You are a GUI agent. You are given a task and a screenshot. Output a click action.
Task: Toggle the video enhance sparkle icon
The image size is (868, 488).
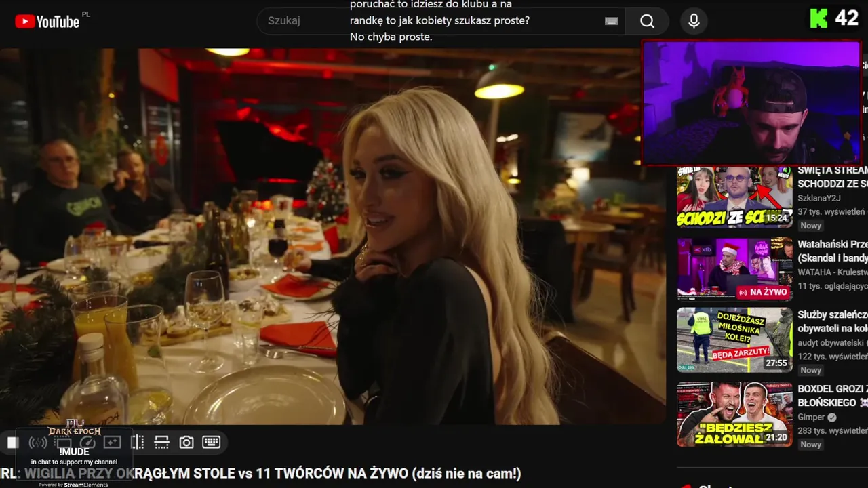coord(112,443)
